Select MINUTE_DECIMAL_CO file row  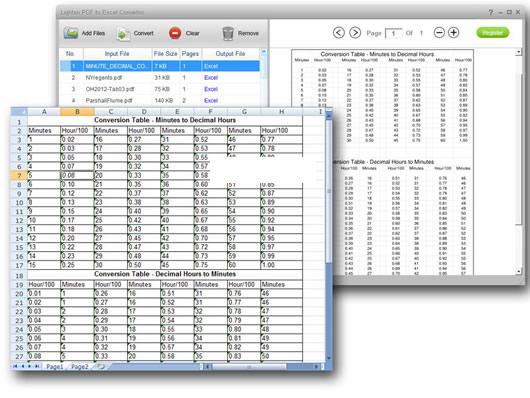click(x=160, y=66)
